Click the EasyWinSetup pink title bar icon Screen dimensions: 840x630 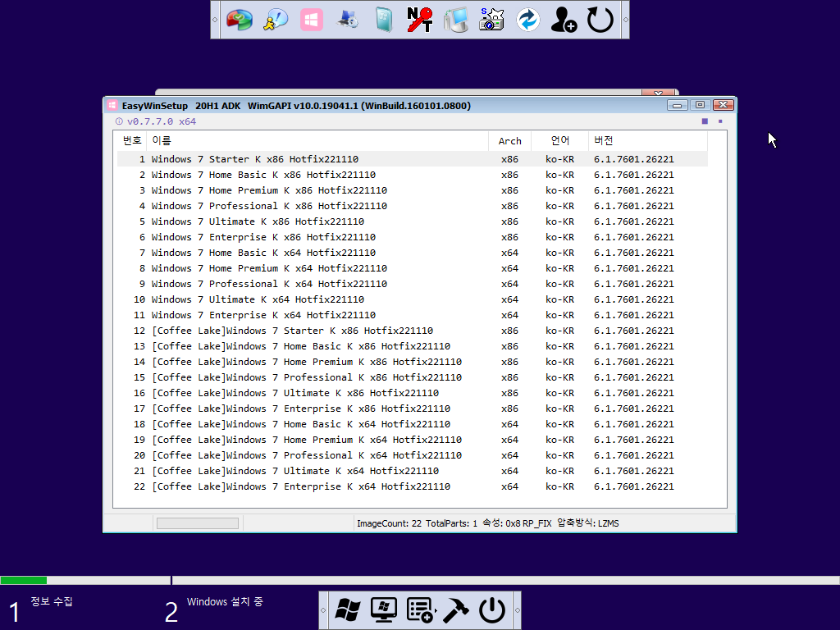[112, 106]
